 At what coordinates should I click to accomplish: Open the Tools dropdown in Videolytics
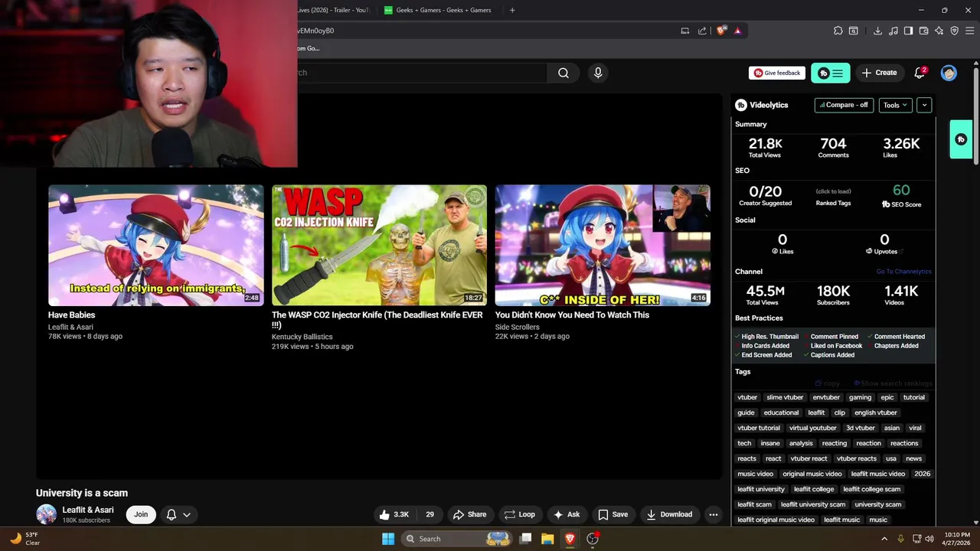tap(895, 105)
